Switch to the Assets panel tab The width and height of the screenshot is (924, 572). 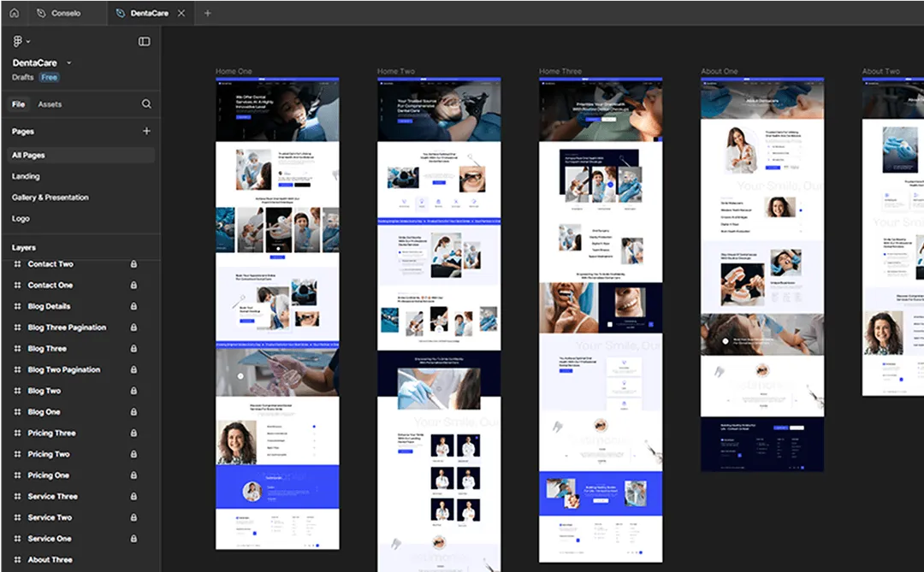pyautogui.click(x=50, y=104)
